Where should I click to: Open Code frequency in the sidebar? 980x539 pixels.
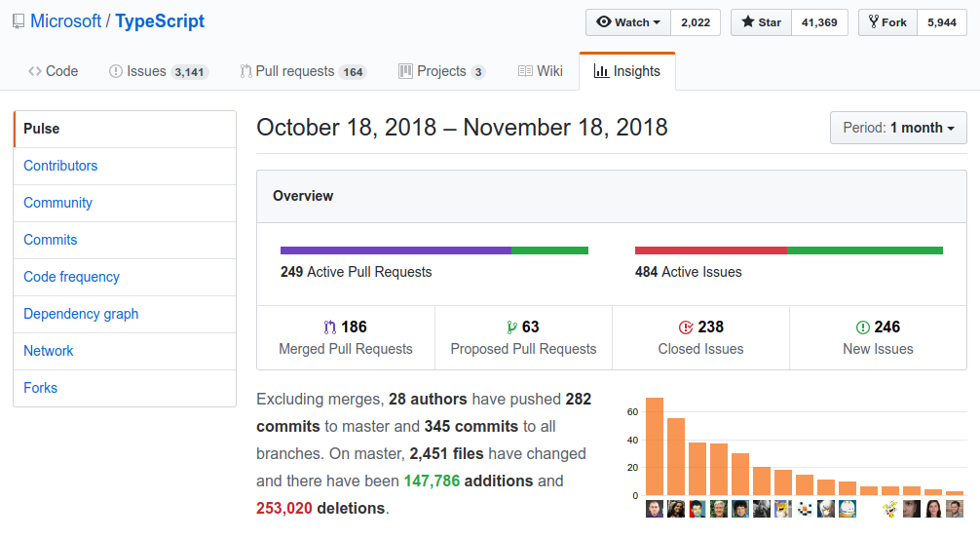click(x=125, y=277)
